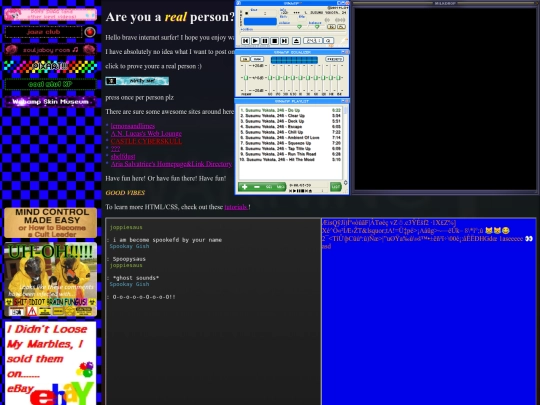This screenshot has height=405, width=540.
Task: Select track 4 Escape in playlist
Action: pyautogui.click(x=290, y=127)
